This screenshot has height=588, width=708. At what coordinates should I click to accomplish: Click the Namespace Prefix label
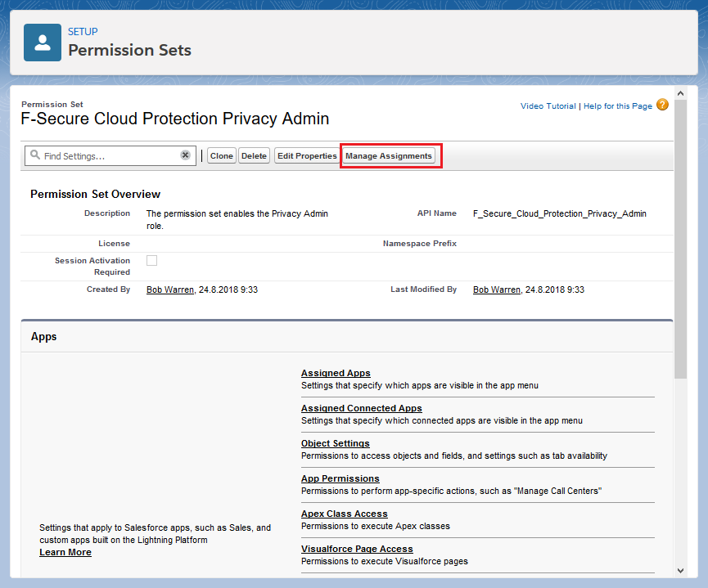(419, 244)
